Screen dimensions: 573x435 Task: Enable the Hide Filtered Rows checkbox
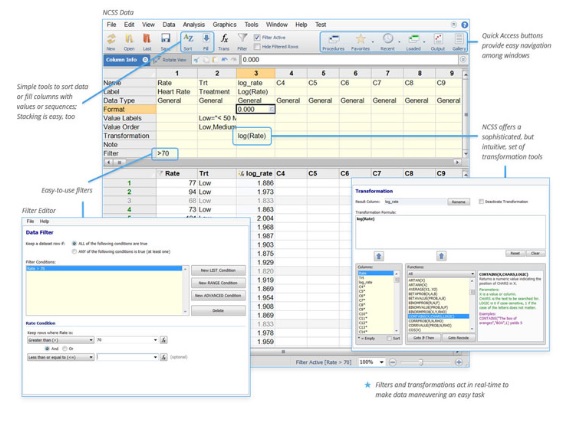257,46
